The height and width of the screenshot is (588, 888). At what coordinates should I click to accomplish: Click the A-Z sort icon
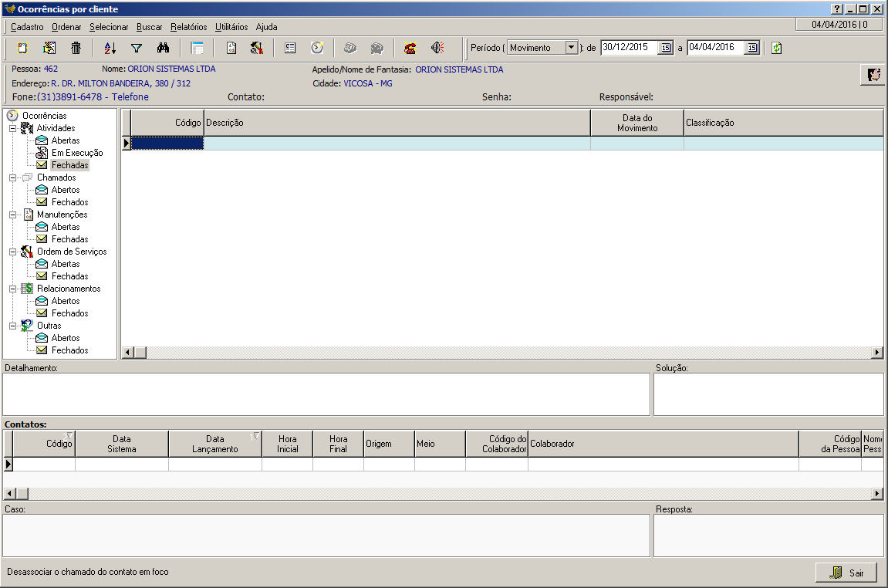110,48
